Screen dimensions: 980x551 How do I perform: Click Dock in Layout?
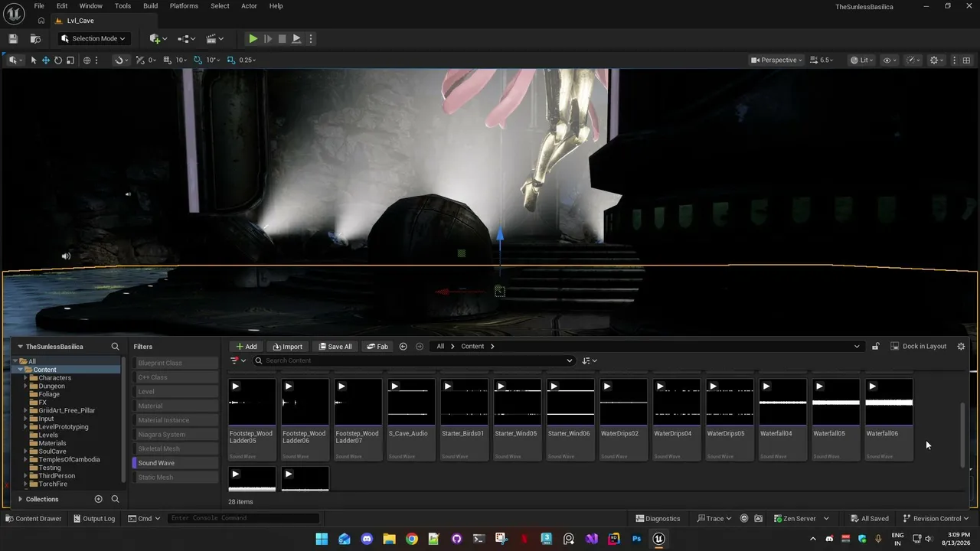[x=919, y=347]
